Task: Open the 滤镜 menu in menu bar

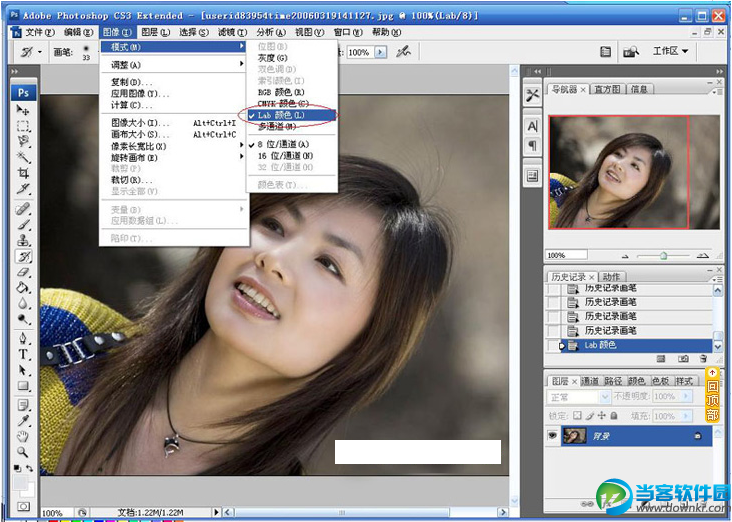Action: pos(231,32)
